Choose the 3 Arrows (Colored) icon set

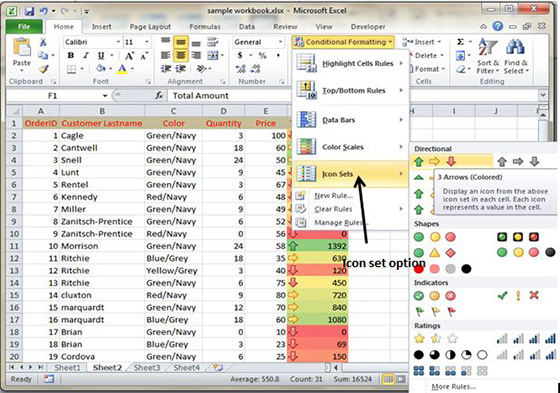tap(435, 161)
